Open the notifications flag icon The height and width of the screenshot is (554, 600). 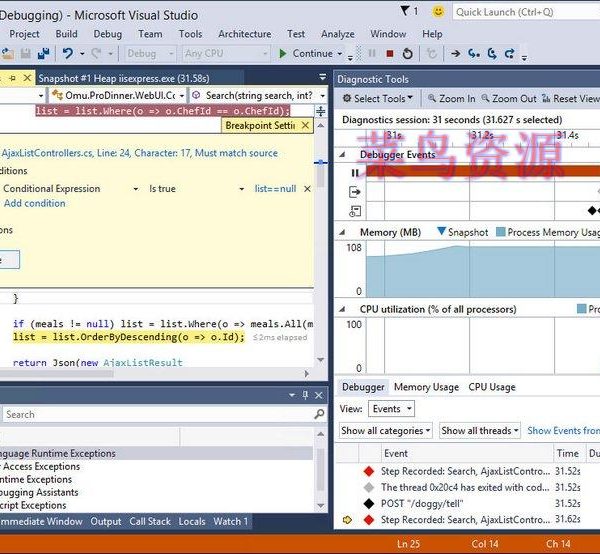pyautogui.click(x=406, y=12)
